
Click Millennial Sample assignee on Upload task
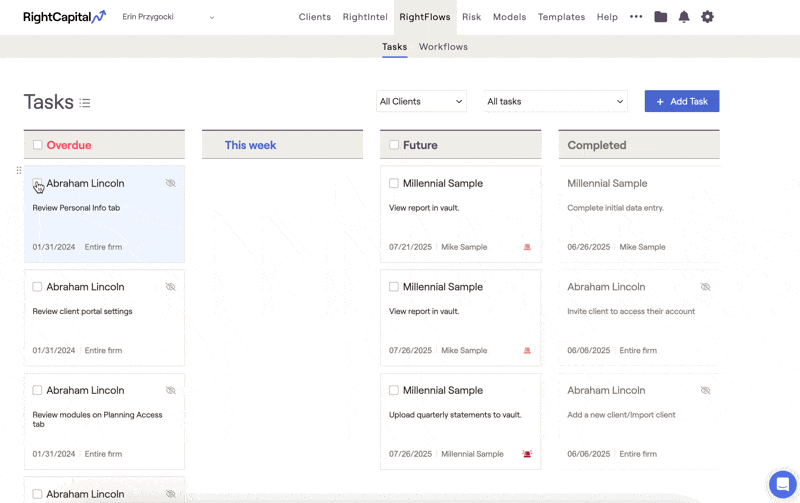click(472, 454)
